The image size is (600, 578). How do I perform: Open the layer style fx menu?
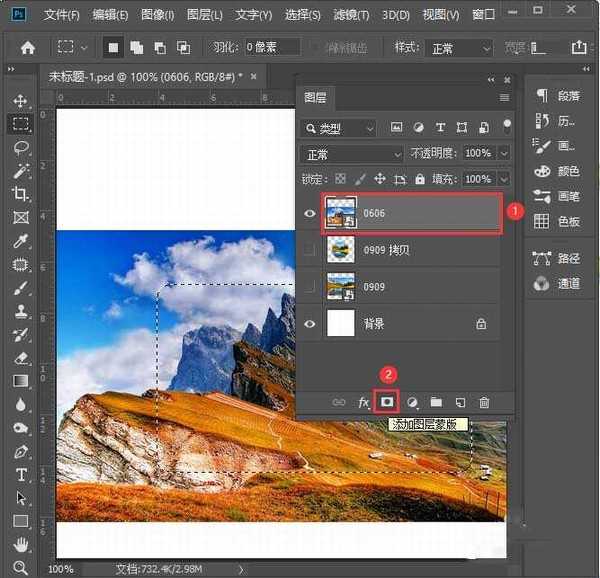tap(364, 401)
